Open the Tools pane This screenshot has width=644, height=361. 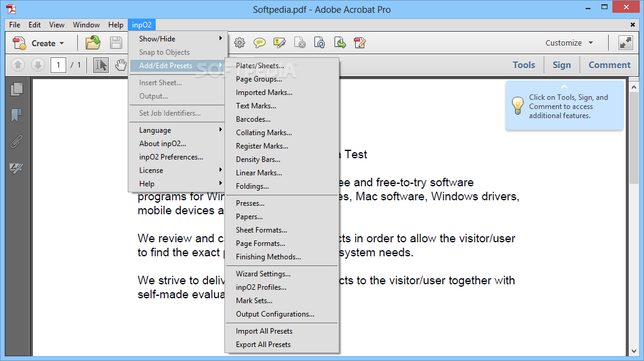coord(524,65)
